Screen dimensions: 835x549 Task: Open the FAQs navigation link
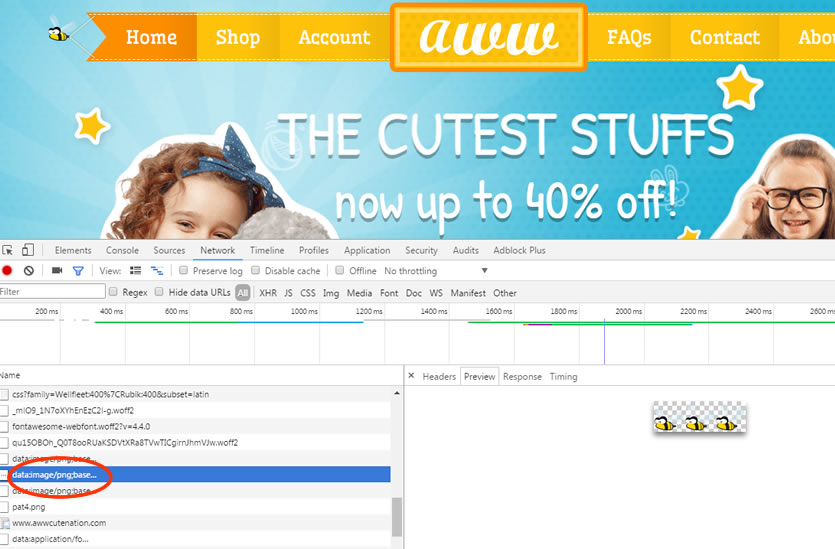(x=629, y=37)
